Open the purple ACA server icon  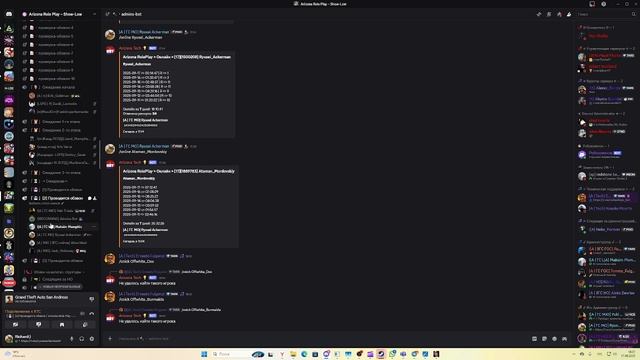tap(9, 100)
